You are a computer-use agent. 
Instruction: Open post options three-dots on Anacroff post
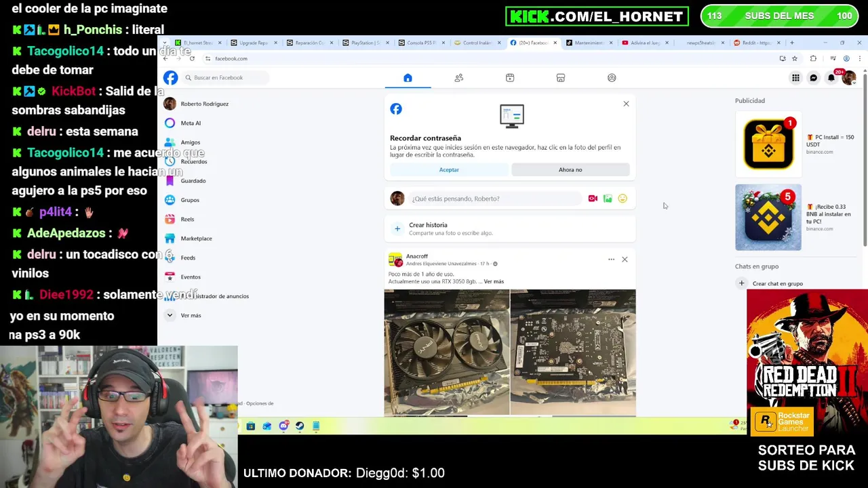(x=611, y=260)
